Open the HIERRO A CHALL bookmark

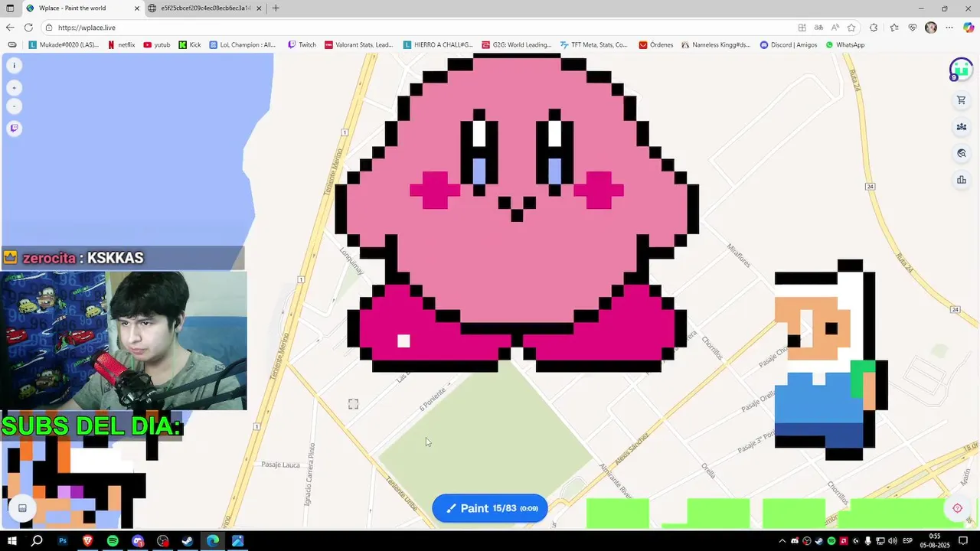[438, 45]
